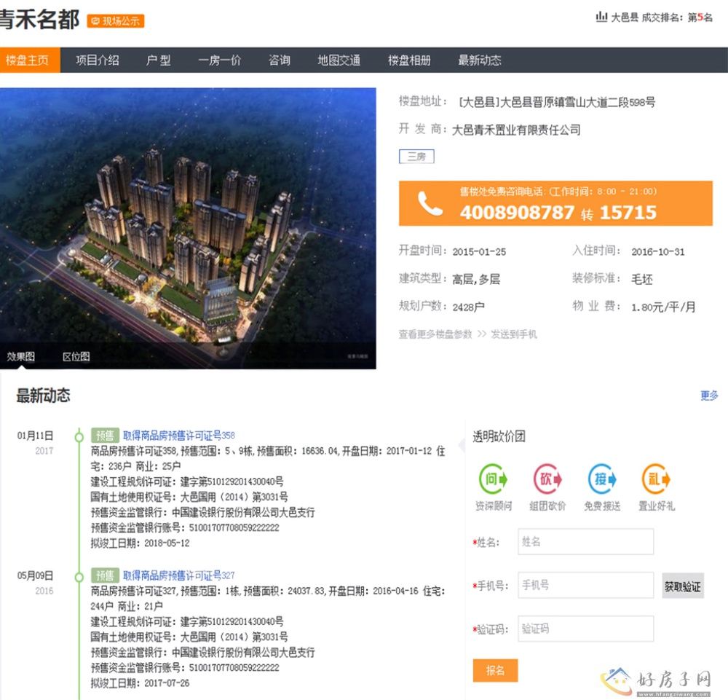Click developer name 大邑青禾置业有限责任公司
Screen dimensions: 728x700
(516, 130)
